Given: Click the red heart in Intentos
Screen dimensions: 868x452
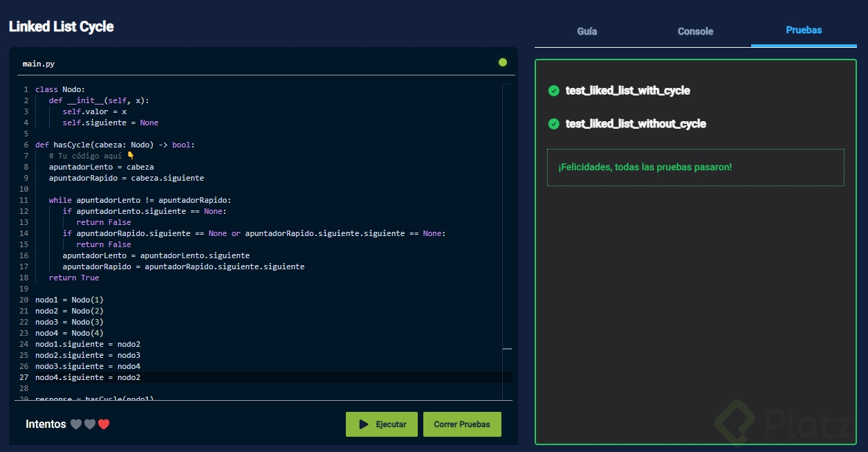Looking at the screenshot, I should click(x=104, y=424).
